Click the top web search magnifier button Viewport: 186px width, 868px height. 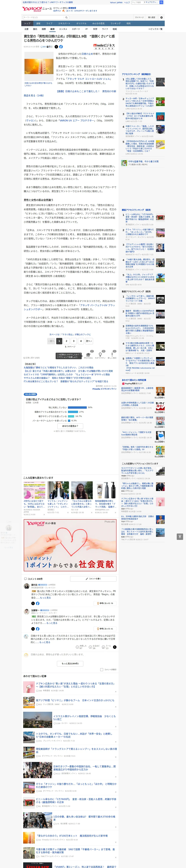pos(161,2)
